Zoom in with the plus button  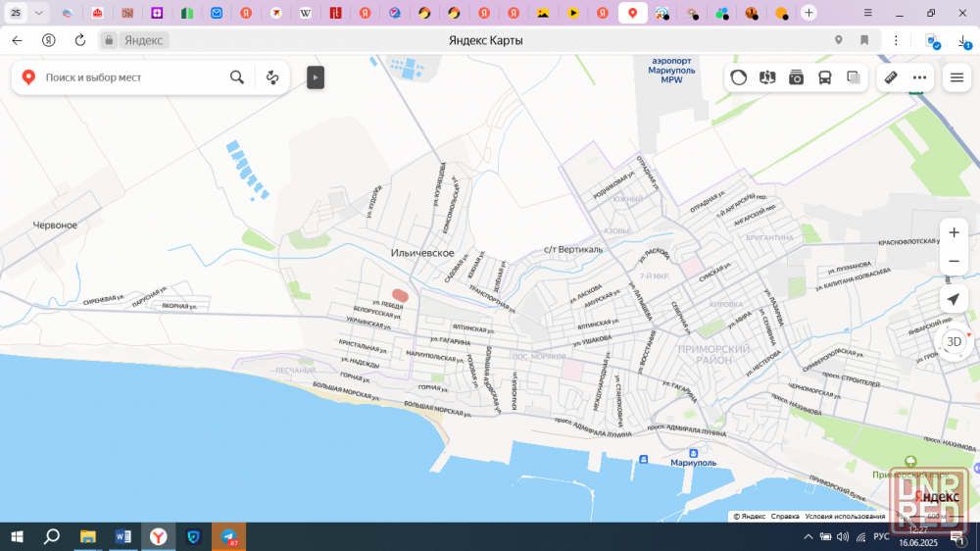[x=954, y=232]
